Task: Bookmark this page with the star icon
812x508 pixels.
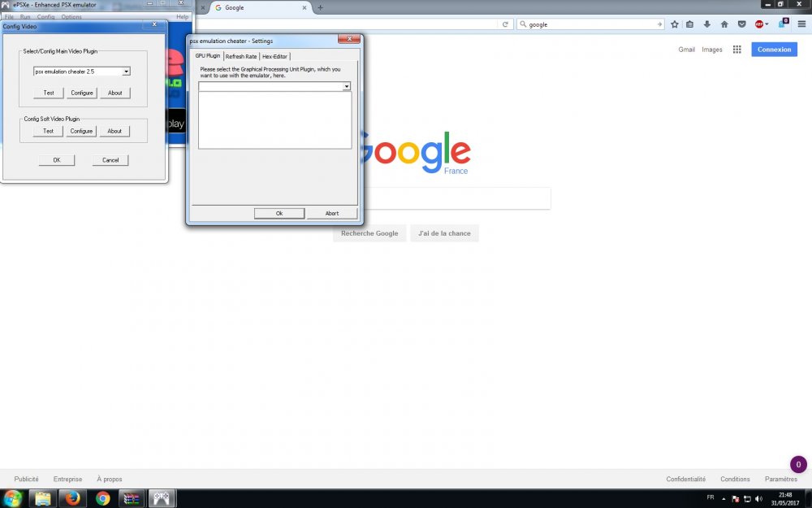Action: coord(674,24)
